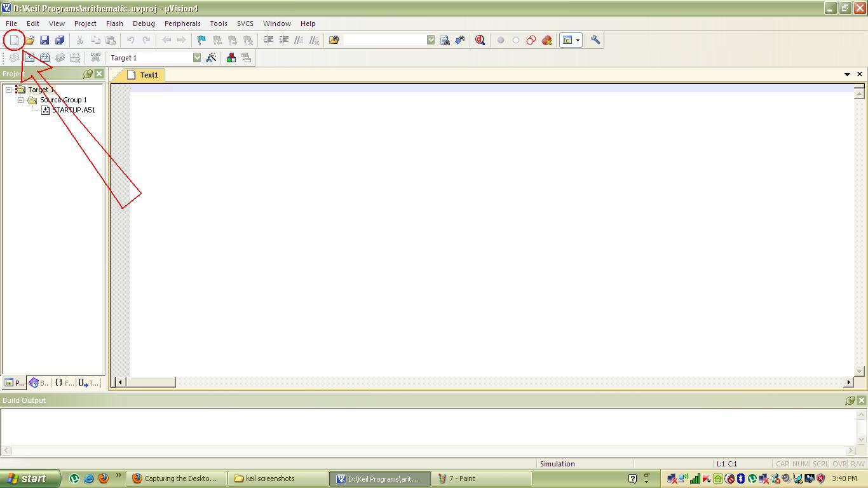Switch to the Functions panel tab
The height and width of the screenshot is (488, 868).
(x=64, y=383)
